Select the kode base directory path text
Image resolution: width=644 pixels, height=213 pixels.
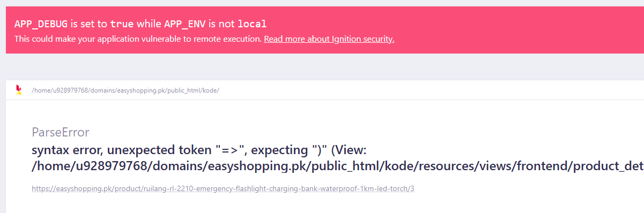click(x=125, y=90)
